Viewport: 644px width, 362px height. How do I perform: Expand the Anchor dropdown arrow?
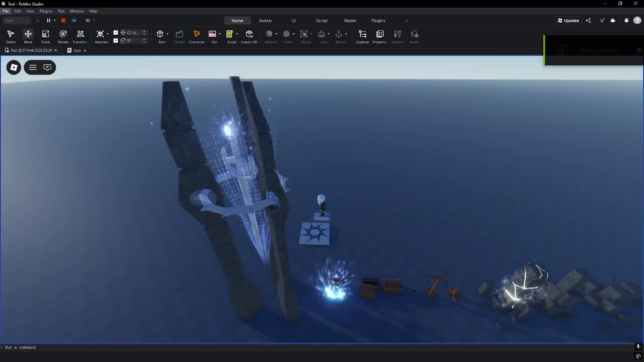point(346,34)
